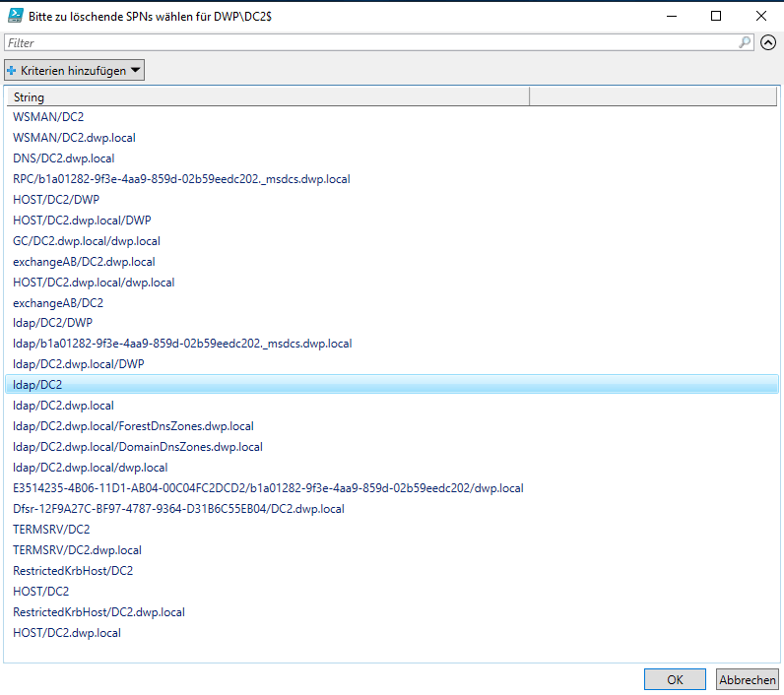The height and width of the screenshot is (695, 784).
Task: Select the exchangeAB/DC2 entry
Action: (58, 303)
